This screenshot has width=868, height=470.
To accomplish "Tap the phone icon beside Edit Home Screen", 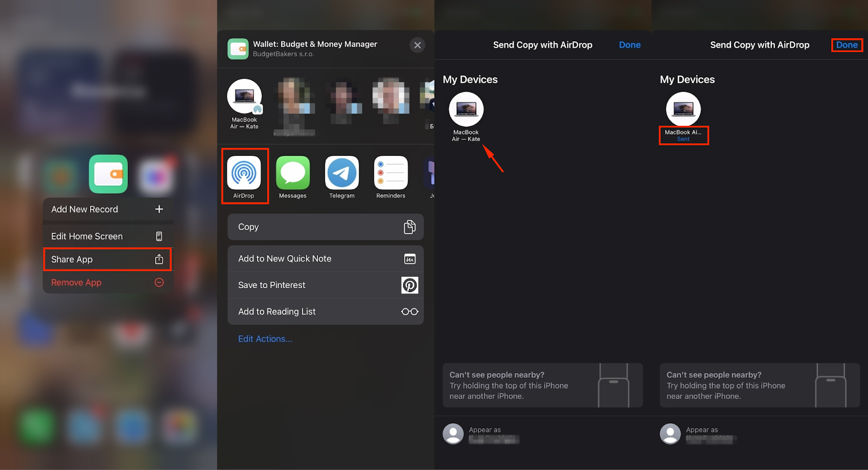I will click(159, 236).
